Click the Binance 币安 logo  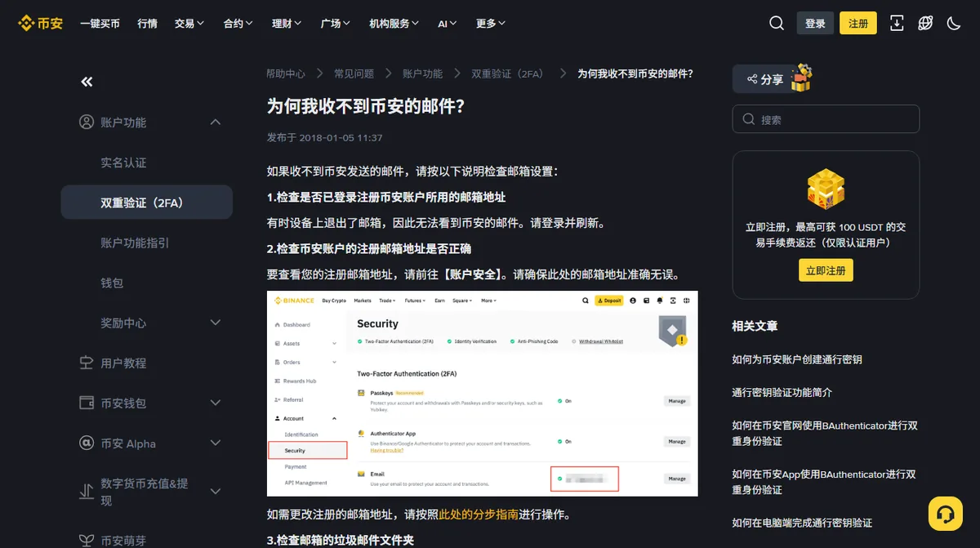coord(41,23)
